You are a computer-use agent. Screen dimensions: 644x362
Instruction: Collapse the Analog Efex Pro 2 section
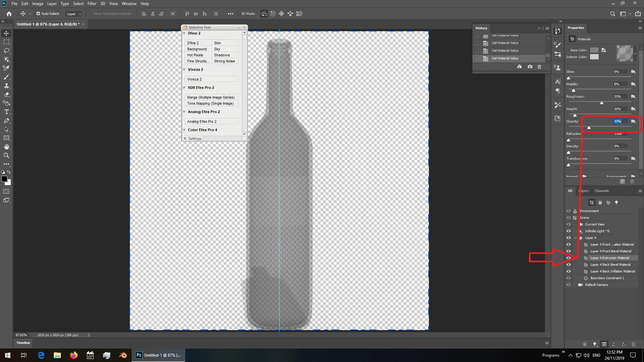(184, 112)
